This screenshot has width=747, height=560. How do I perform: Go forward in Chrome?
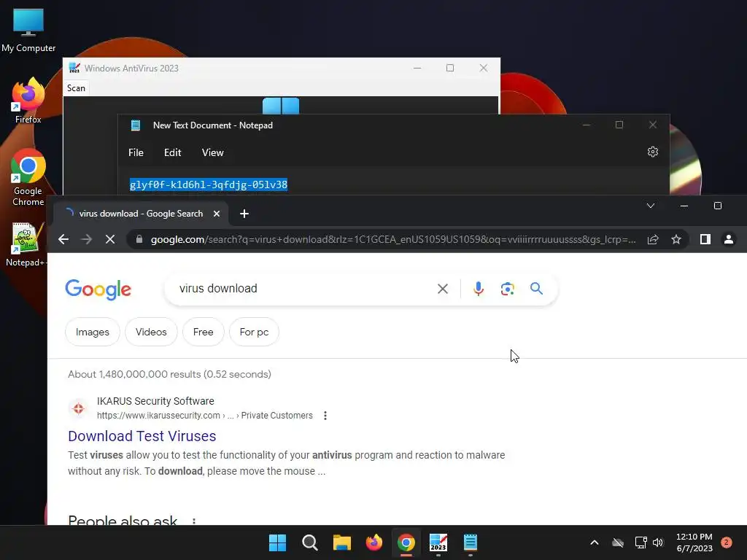87,239
